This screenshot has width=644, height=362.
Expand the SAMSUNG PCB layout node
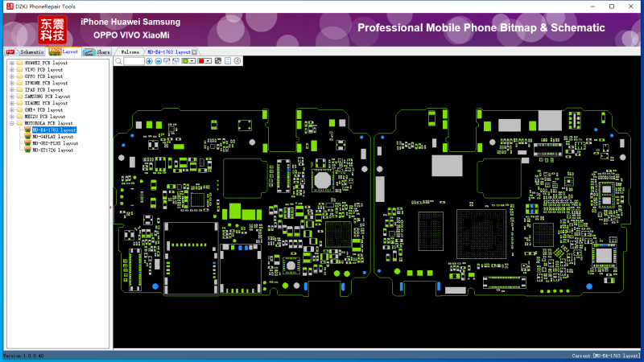[x=11, y=97]
